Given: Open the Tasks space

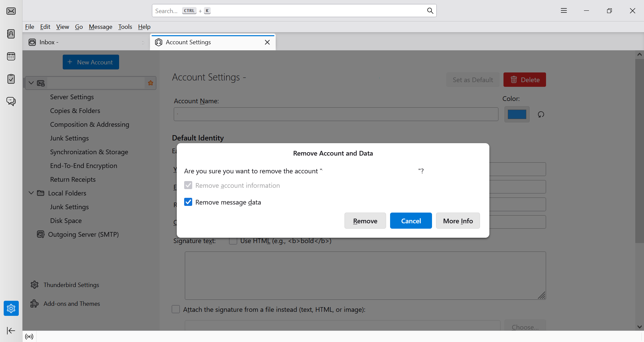Looking at the screenshot, I should 11,79.
